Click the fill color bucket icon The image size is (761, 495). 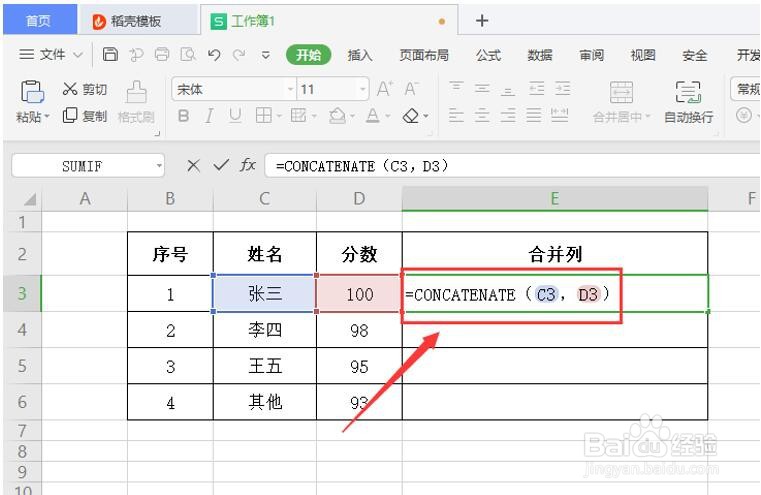tap(337, 116)
